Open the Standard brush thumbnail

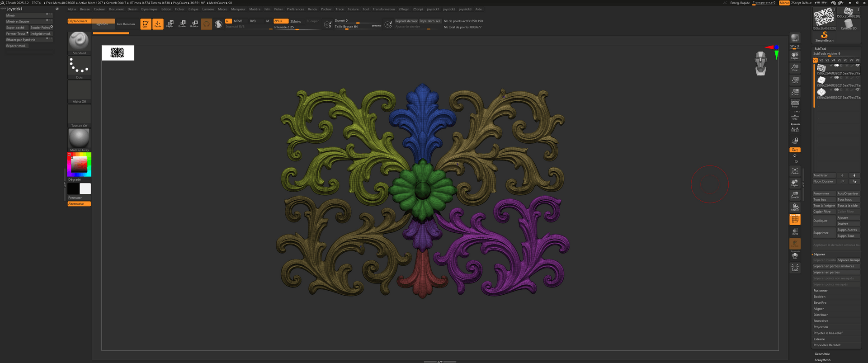[79, 43]
